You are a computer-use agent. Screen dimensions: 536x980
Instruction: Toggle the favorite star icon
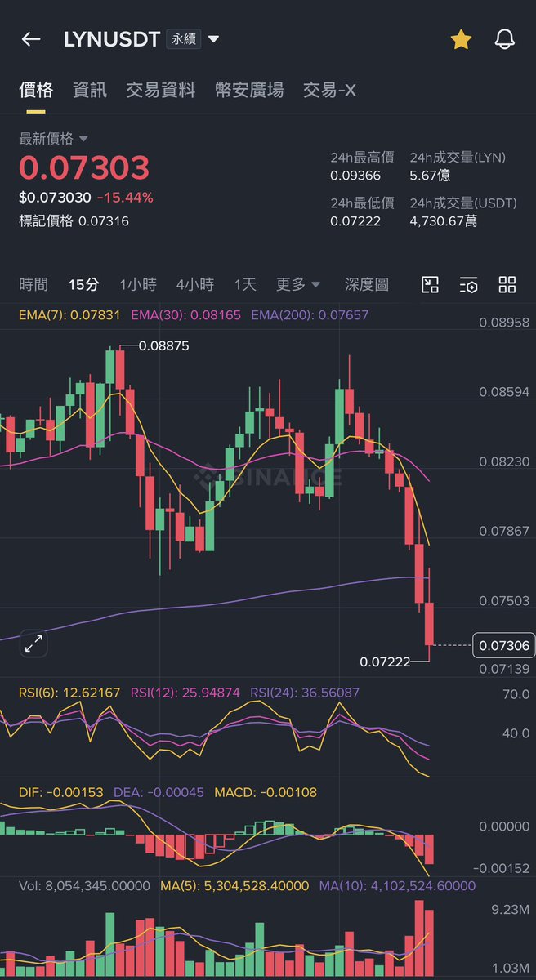(x=461, y=39)
